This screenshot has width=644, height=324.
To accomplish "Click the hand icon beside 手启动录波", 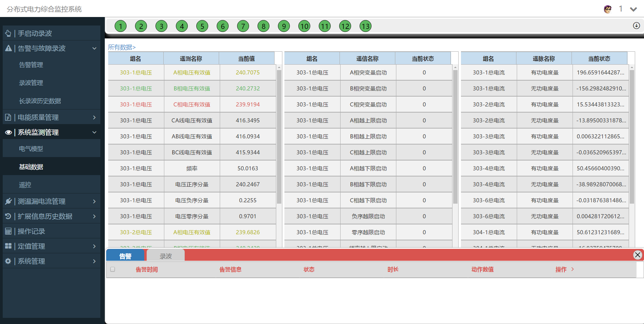I will click(8, 33).
